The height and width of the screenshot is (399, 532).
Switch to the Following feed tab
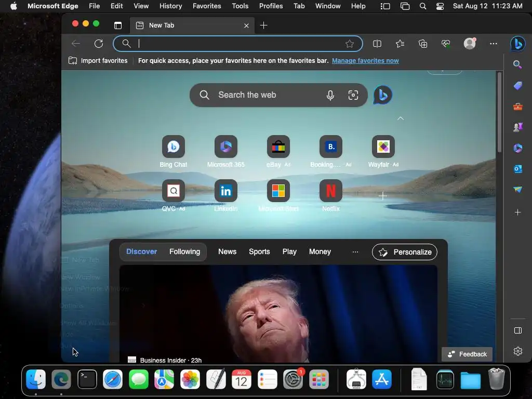tap(184, 252)
